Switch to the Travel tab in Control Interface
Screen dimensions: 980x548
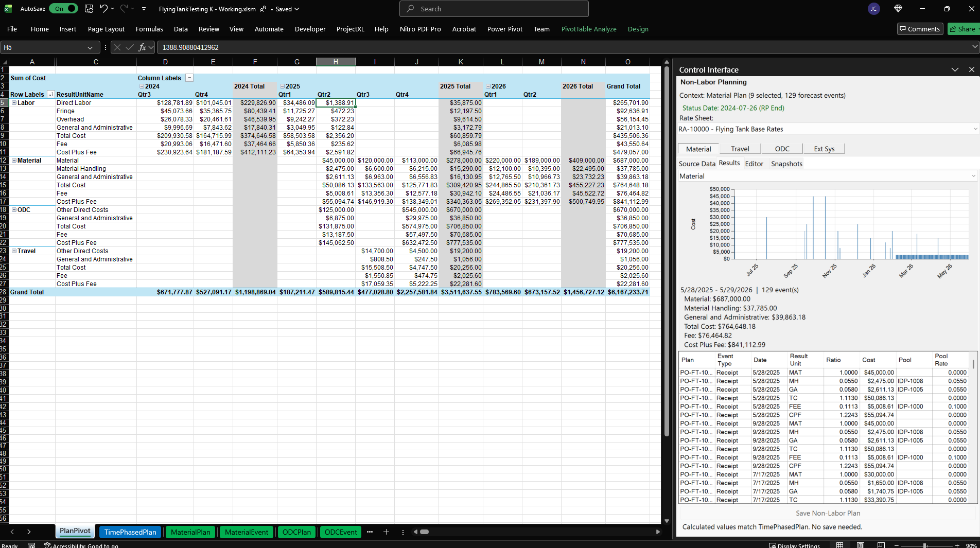(740, 148)
